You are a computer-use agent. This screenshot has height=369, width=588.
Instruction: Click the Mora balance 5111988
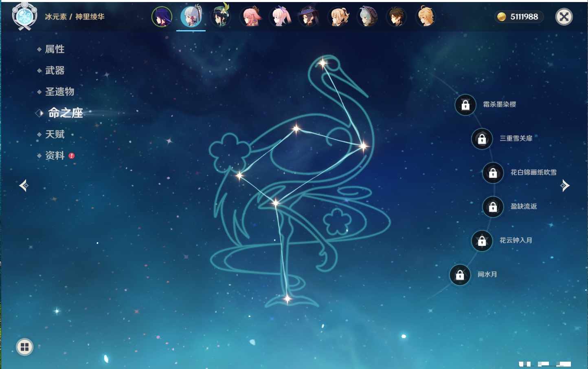pos(524,17)
